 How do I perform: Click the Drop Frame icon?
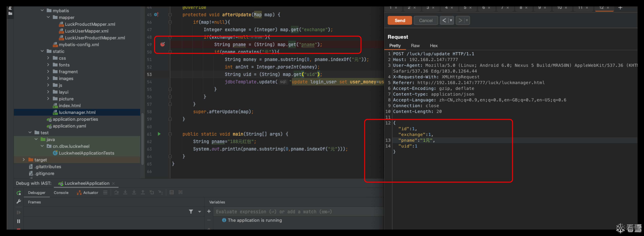tap(152, 192)
